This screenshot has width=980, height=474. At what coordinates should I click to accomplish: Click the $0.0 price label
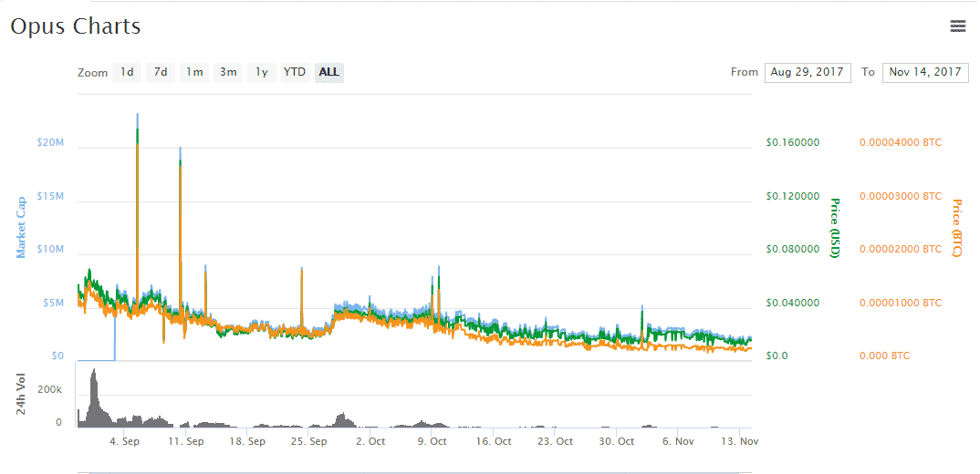tap(777, 356)
